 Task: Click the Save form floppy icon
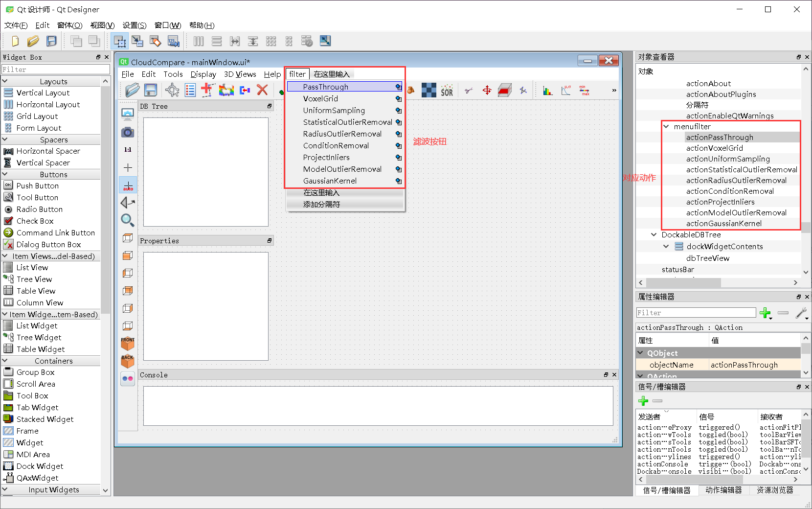click(51, 41)
